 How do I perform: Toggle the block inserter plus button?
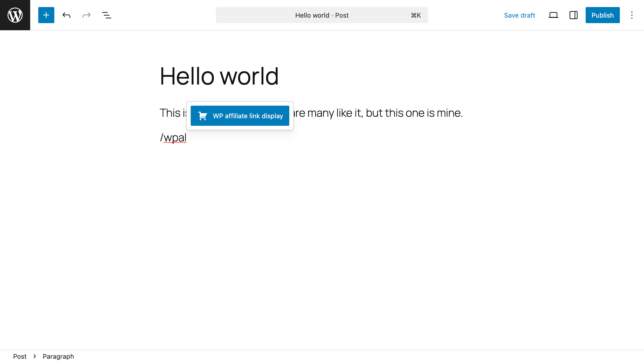pos(46,15)
